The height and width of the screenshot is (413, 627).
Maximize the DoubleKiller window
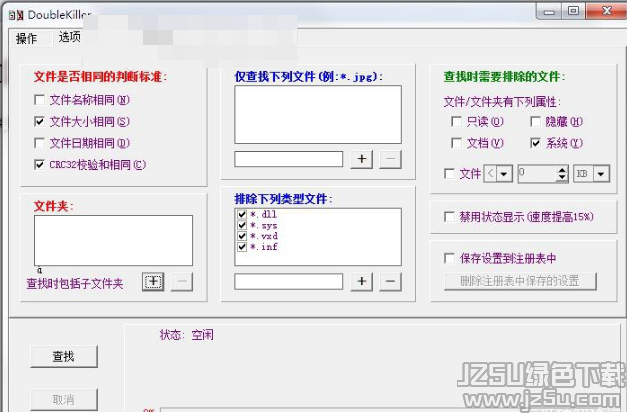(x=573, y=11)
